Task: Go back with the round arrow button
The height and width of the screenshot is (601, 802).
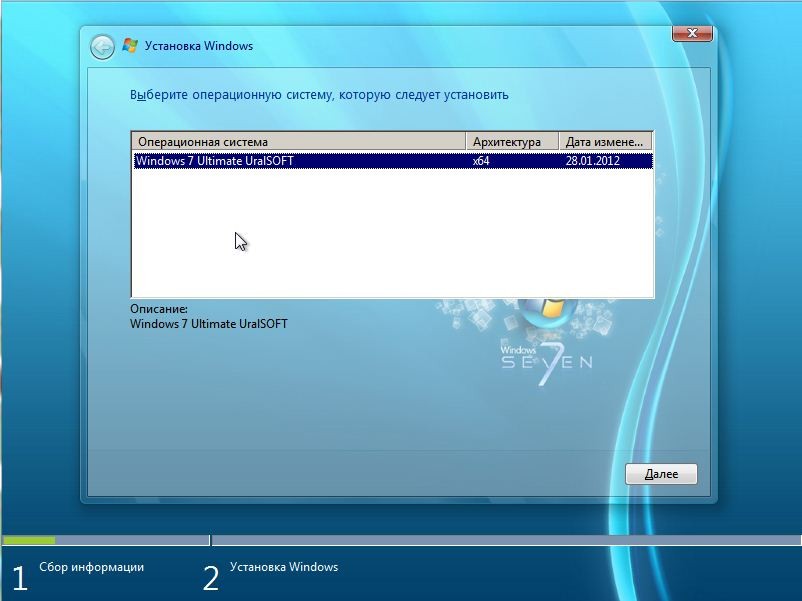Action: (x=102, y=48)
